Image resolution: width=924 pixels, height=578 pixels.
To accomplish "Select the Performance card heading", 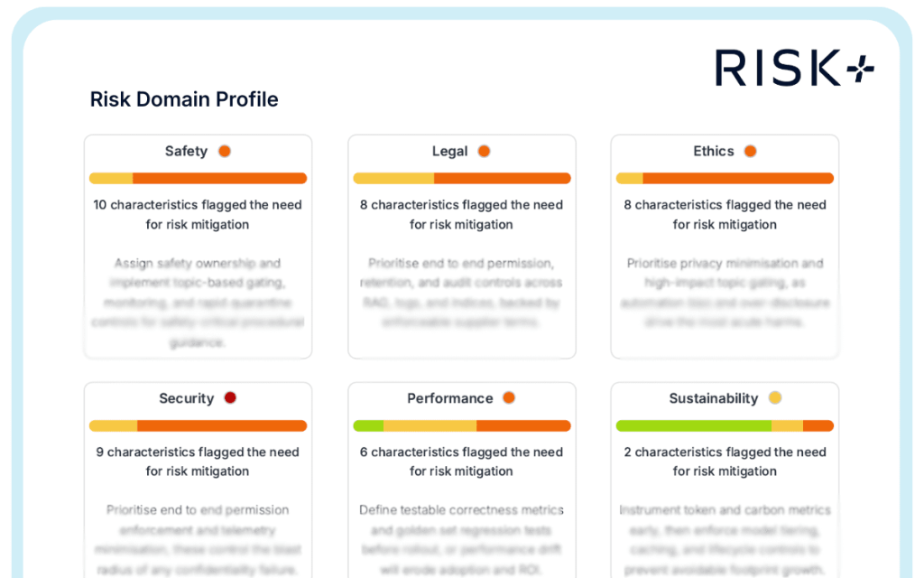I will tap(449, 398).
